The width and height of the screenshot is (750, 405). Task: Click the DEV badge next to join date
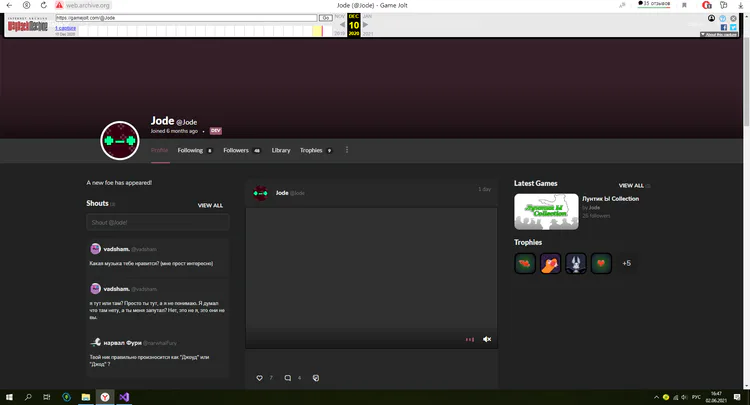point(216,131)
